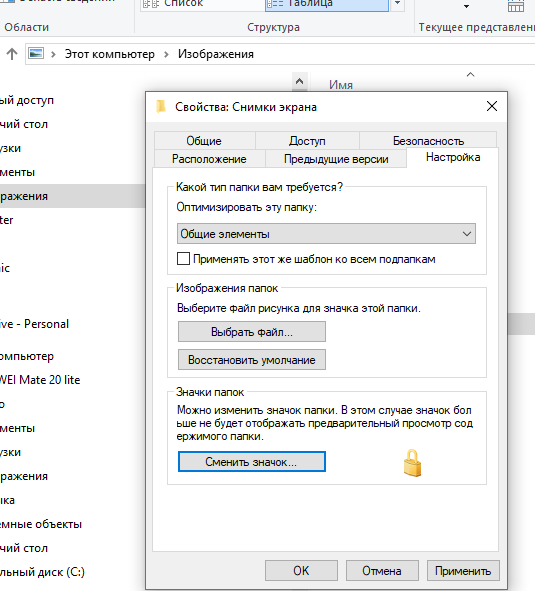Click the Отмена button
535x591 pixels.
pos(382,571)
